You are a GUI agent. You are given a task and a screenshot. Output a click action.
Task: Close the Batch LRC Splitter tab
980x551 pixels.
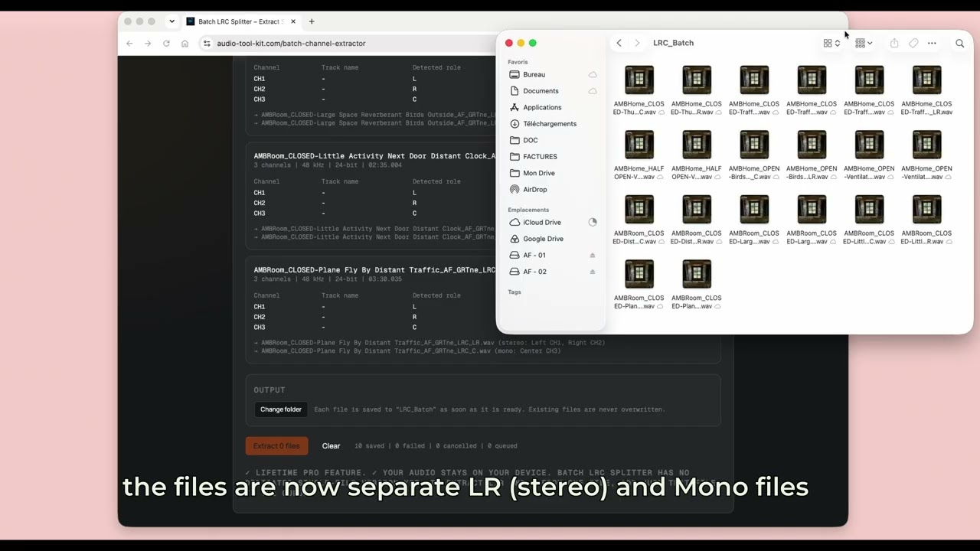[292, 21]
